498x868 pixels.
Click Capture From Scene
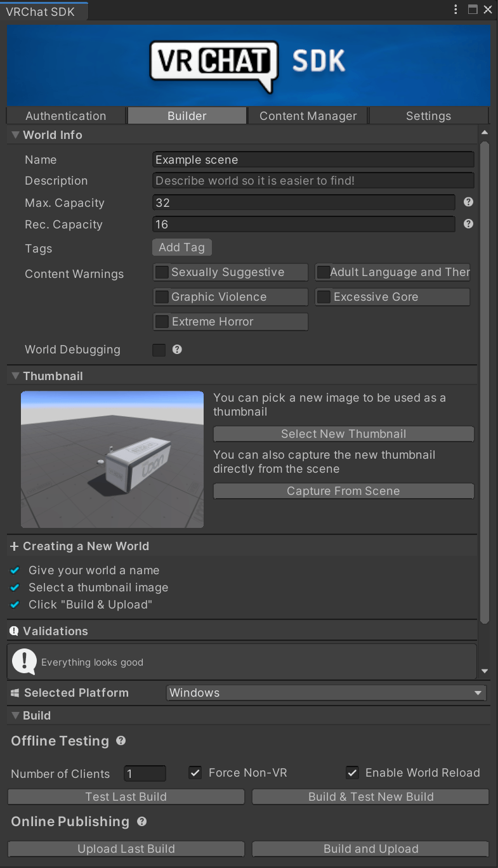[343, 490]
